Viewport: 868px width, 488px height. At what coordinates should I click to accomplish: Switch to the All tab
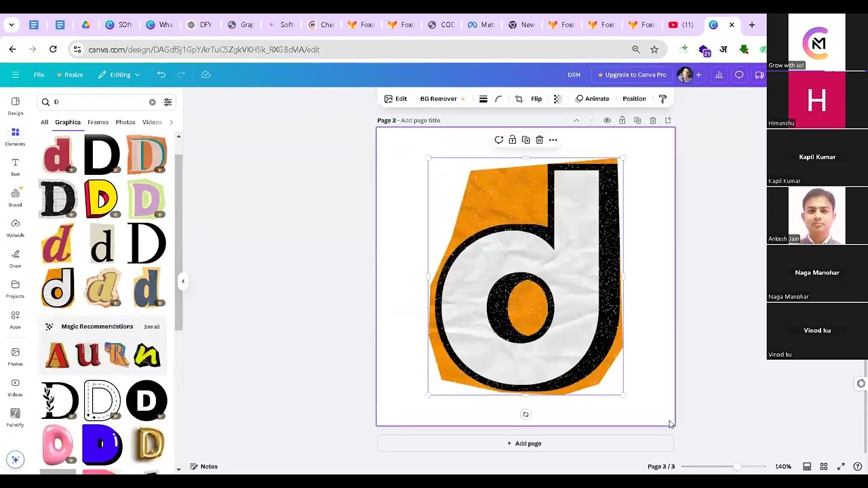pos(44,123)
